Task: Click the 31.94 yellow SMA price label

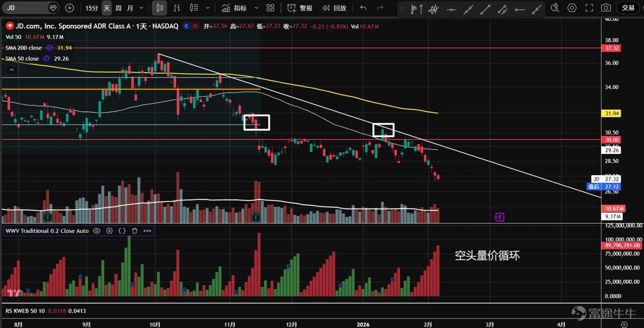Action: pos(611,113)
